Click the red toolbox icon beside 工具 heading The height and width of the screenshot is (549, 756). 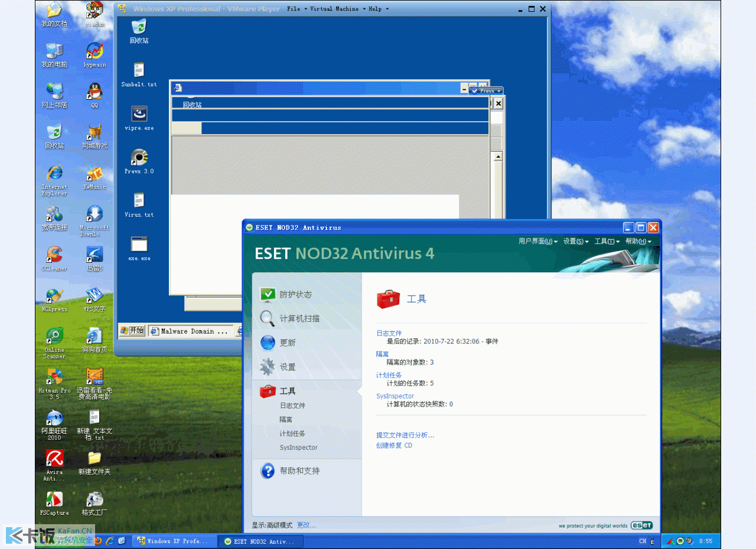point(388,299)
